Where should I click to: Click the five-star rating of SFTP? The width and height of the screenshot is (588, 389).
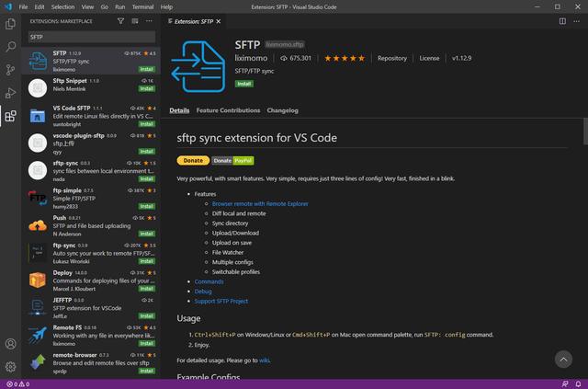pos(345,58)
